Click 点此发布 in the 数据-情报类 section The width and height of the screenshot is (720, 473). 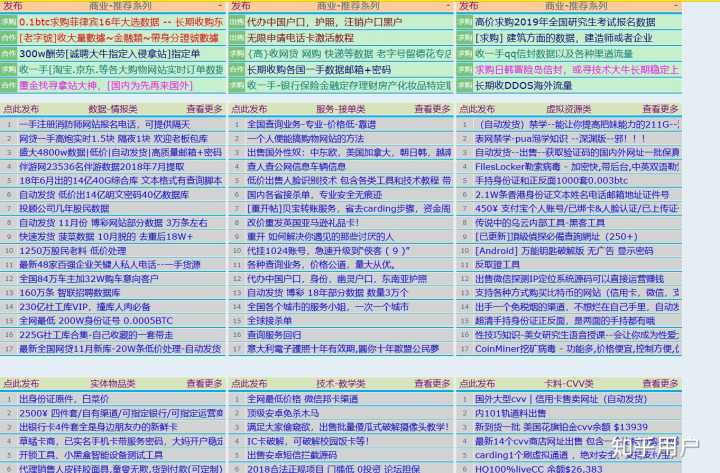click(21, 109)
